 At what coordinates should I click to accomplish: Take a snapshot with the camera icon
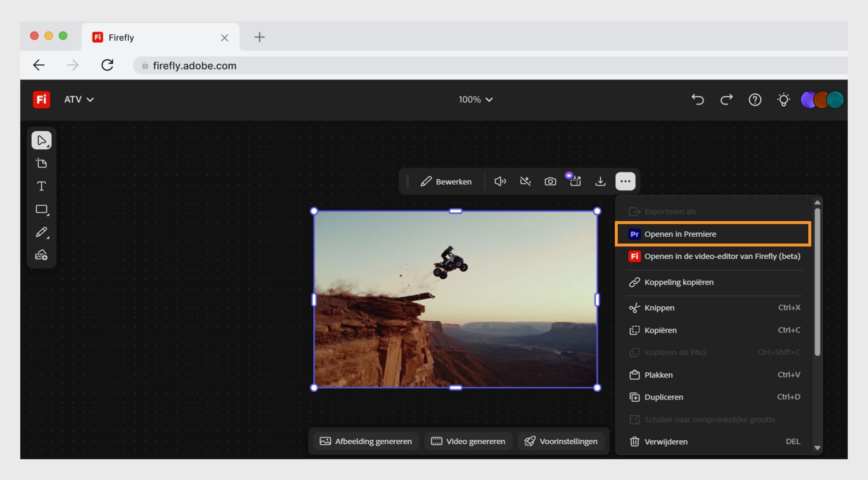tap(551, 181)
